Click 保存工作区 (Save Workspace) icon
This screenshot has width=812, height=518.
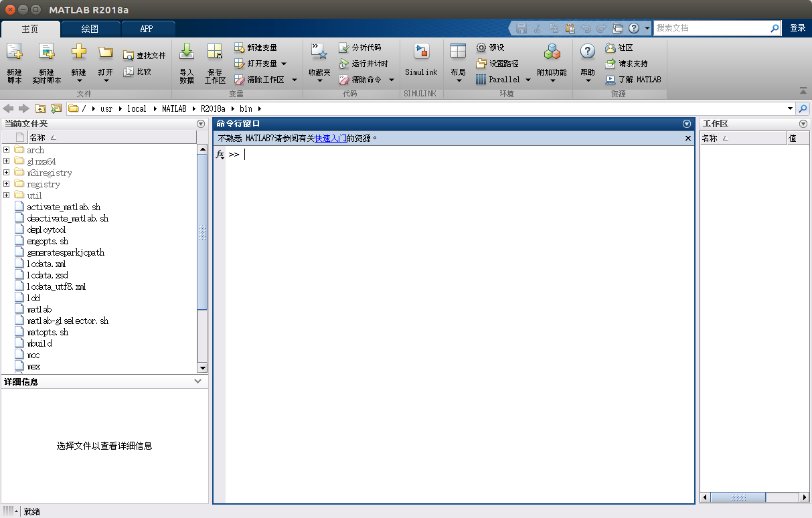pos(215,52)
